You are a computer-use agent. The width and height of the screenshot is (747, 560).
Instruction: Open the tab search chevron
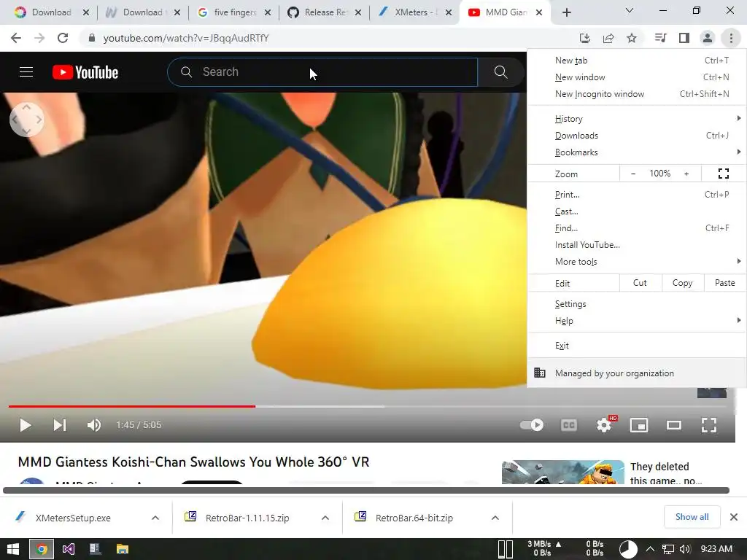[630, 10]
